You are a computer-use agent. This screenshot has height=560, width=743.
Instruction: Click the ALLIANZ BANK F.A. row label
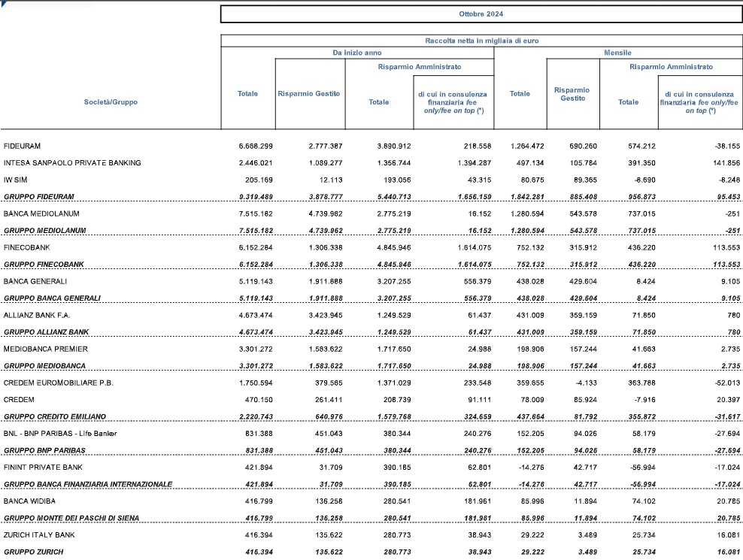point(37,315)
